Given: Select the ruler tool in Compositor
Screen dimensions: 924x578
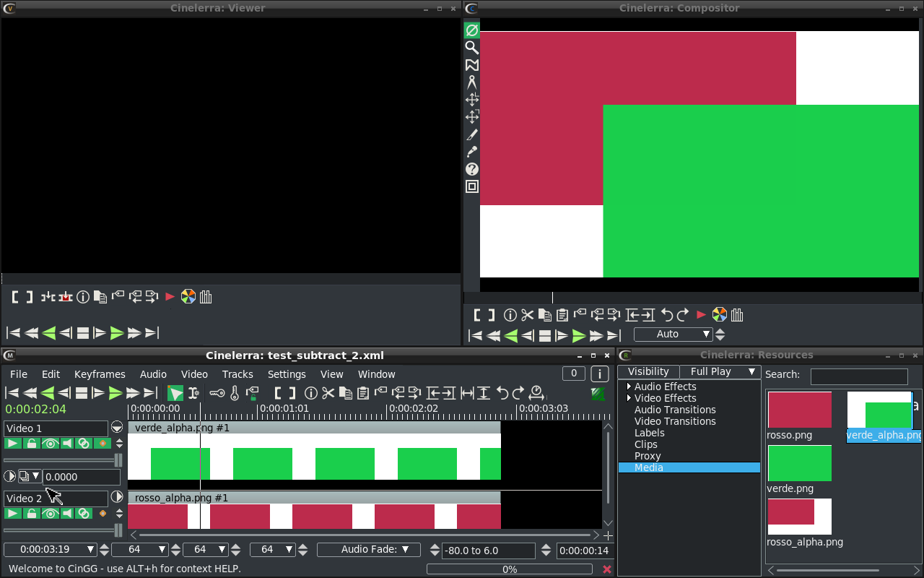Looking at the screenshot, I should 471,82.
